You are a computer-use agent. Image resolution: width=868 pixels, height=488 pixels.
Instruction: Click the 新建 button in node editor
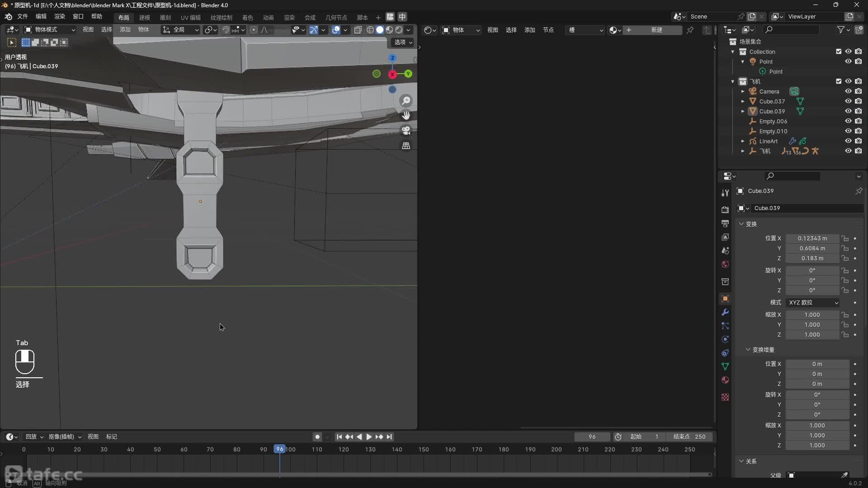click(652, 30)
